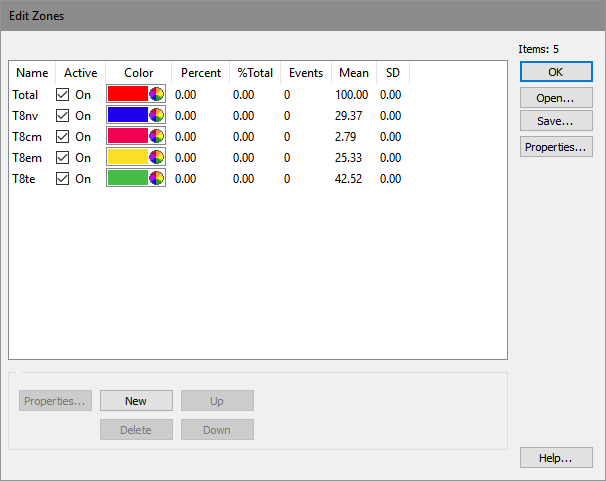
Task: Disable the T8nv zone Active checkbox
Action: pos(63,115)
